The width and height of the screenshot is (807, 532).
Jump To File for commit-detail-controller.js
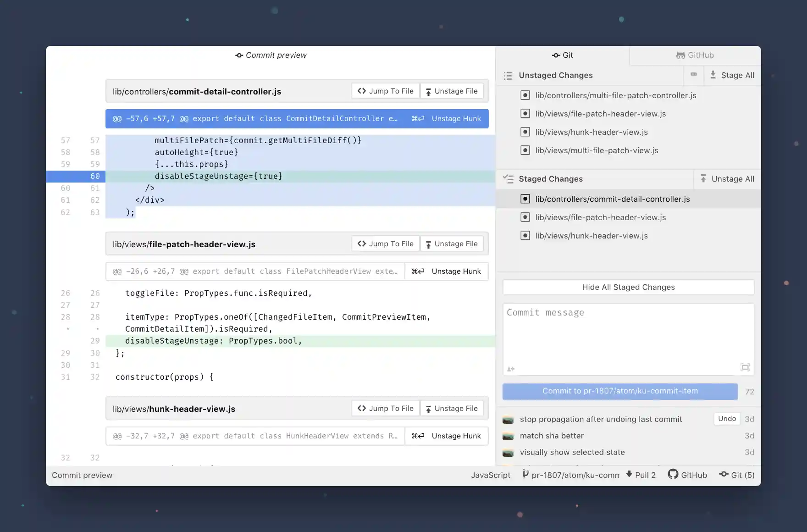(386, 91)
